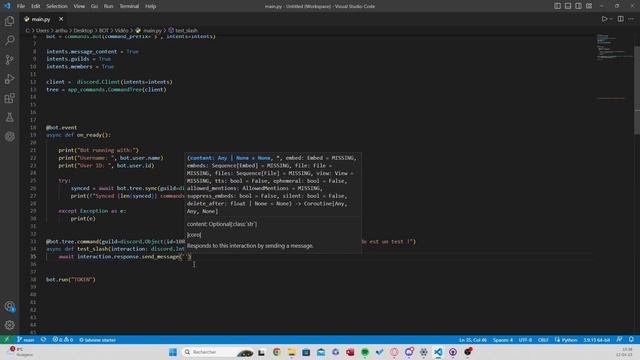This screenshot has height=360, width=640.
Task: Open the View menu
Action: pos(79,6)
